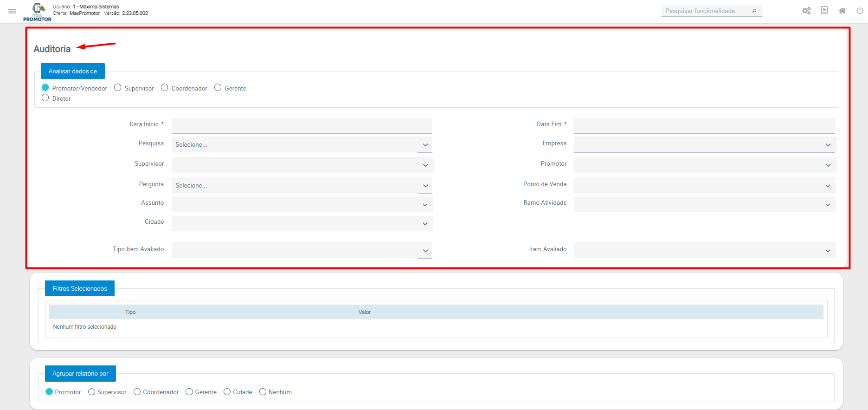The width and height of the screenshot is (868, 410).
Task: Open the Pesquisa dropdown
Action: coord(302,144)
